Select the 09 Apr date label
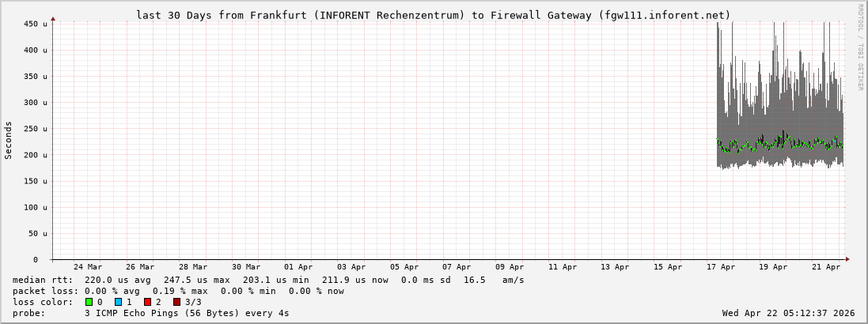 510,267
